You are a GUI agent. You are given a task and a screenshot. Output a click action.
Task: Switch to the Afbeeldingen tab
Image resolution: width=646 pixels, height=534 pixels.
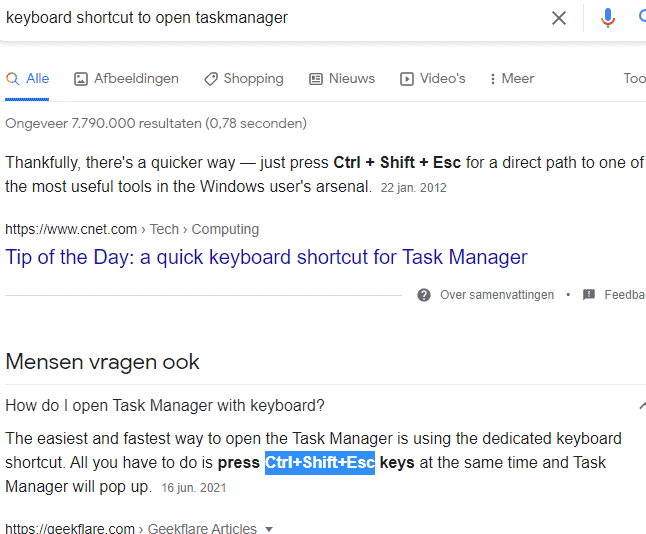[x=126, y=78]
